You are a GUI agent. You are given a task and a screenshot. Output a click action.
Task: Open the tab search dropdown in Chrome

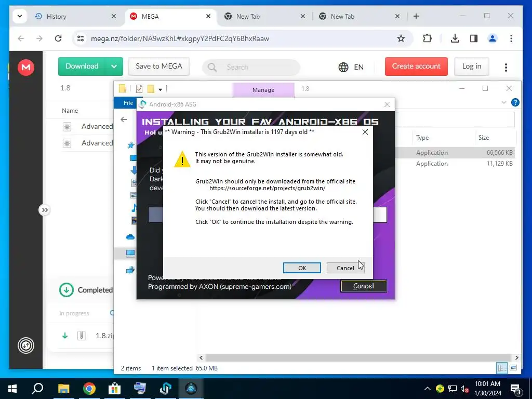[20, 16]
